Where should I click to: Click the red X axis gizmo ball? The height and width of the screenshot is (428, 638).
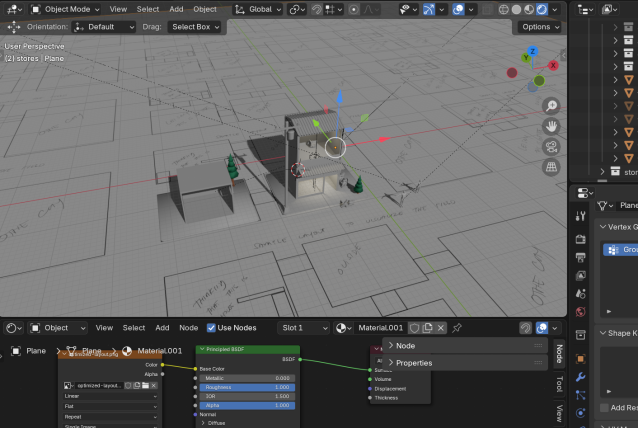point(553,65)
